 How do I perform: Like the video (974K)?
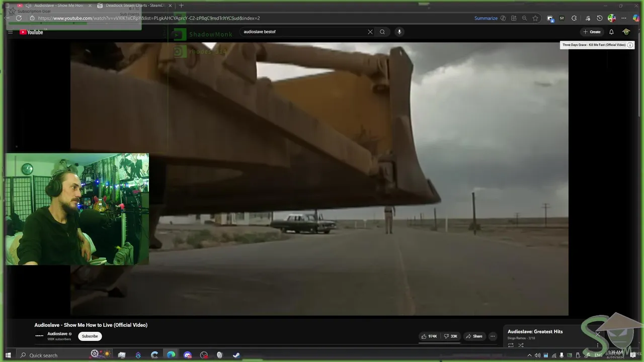point(429,336)
